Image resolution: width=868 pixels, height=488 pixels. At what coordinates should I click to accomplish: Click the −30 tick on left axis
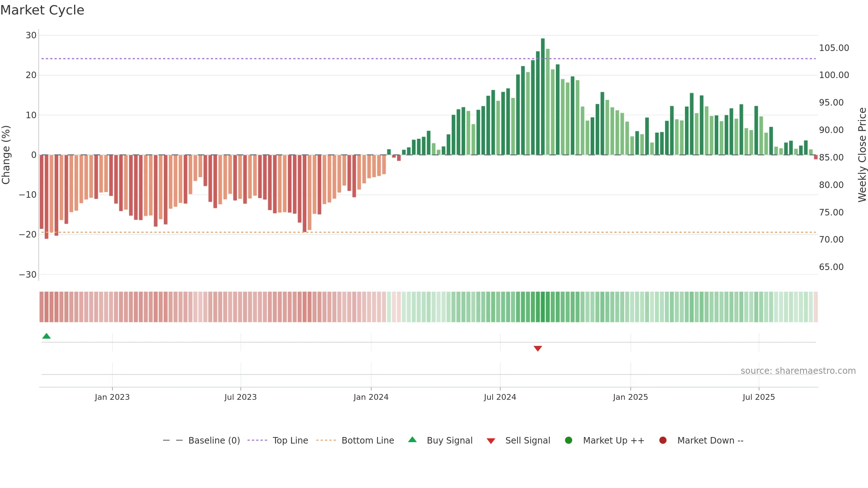[28, 275]
